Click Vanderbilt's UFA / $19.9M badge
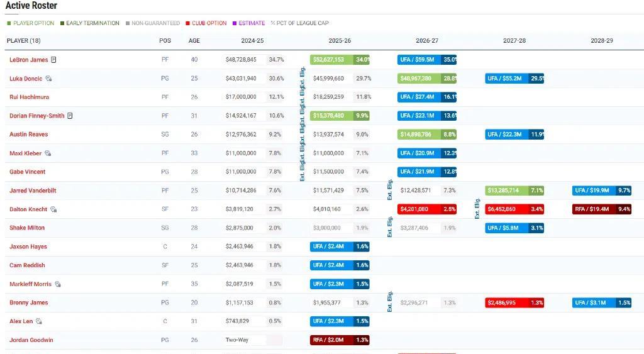The height and width of the screenshot is (354, 644). pos(602,191)
